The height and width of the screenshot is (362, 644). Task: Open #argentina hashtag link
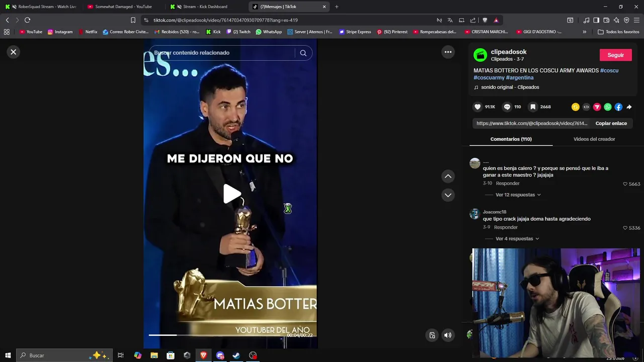click(x=520, y=77)
